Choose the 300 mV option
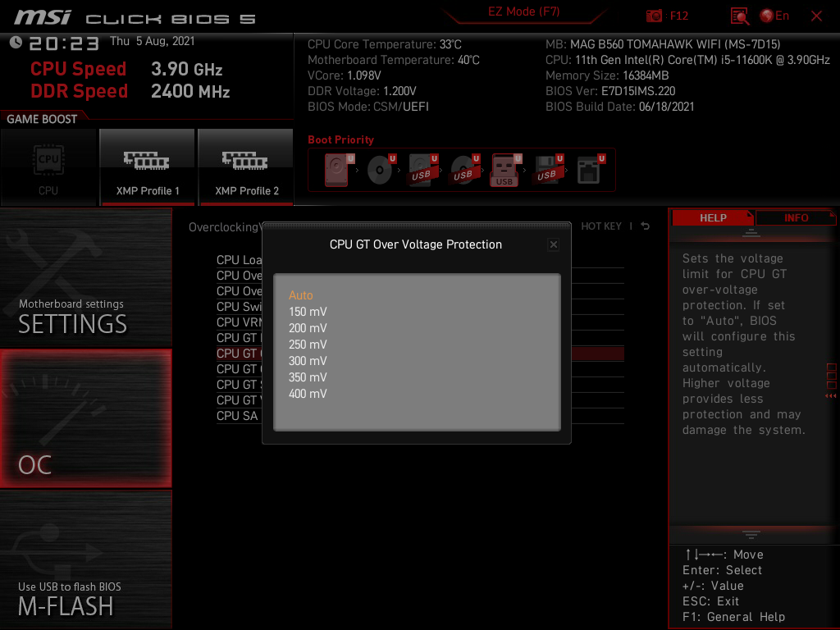 308,361
